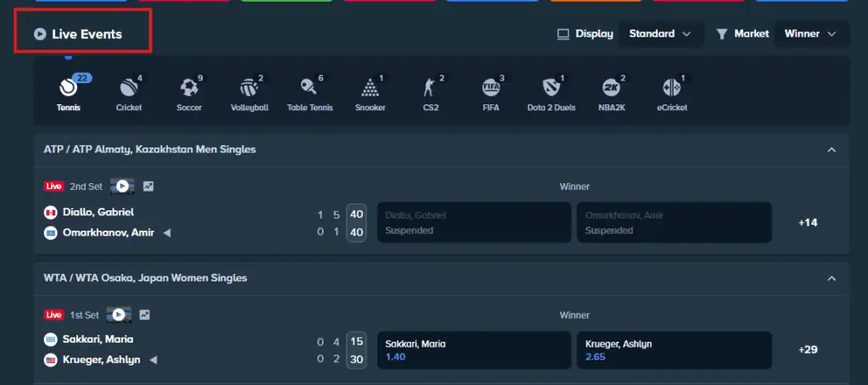The width and height of the screenshot is (868, 385).
Task: Bet on Krueger, Ashlyn at 2.65
Action: click(674, 350)
